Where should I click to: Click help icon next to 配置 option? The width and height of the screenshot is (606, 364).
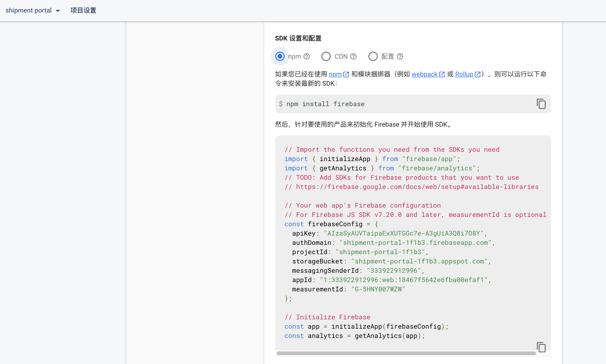400,56
